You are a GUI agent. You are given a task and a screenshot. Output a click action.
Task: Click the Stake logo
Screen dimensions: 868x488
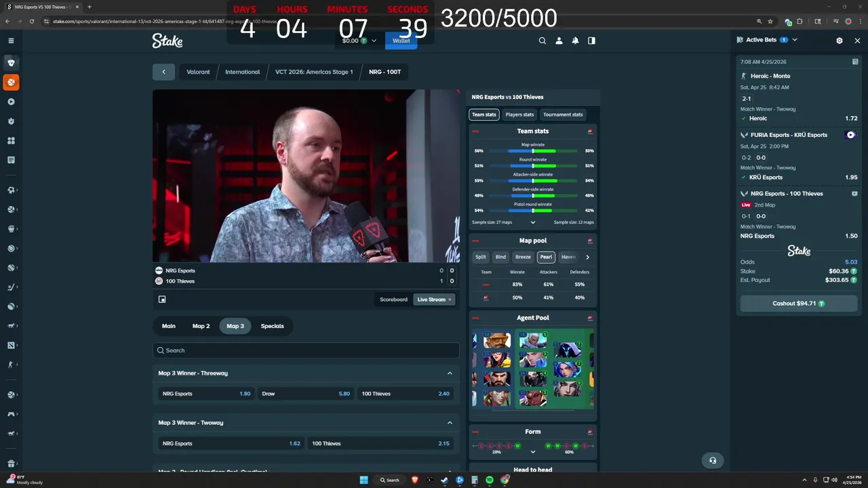(x=167, y=41)
